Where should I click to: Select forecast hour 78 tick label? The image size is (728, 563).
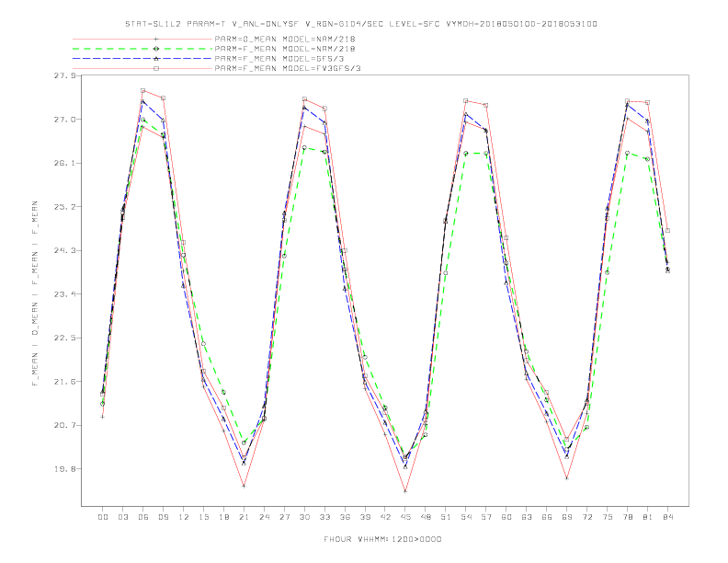[628, 517]
